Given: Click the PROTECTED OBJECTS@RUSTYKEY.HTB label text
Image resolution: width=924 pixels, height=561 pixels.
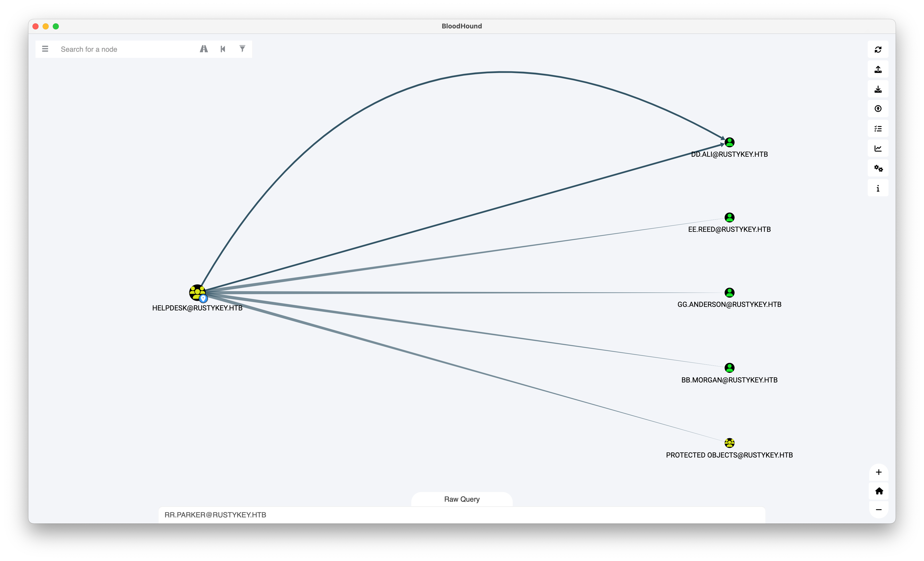Looking at the screenshot, I should click(x=729, y=455).
